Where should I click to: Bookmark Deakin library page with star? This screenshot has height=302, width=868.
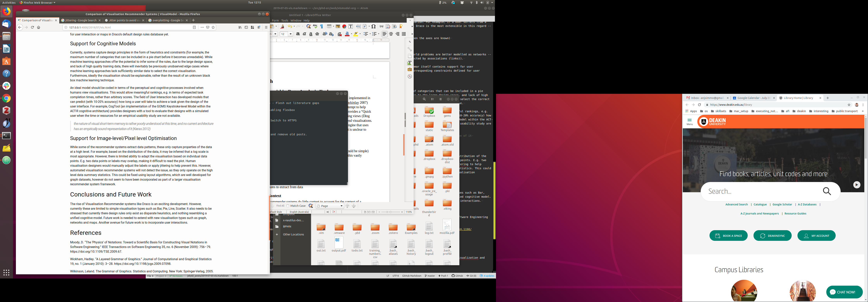click(x=849, y=105)
